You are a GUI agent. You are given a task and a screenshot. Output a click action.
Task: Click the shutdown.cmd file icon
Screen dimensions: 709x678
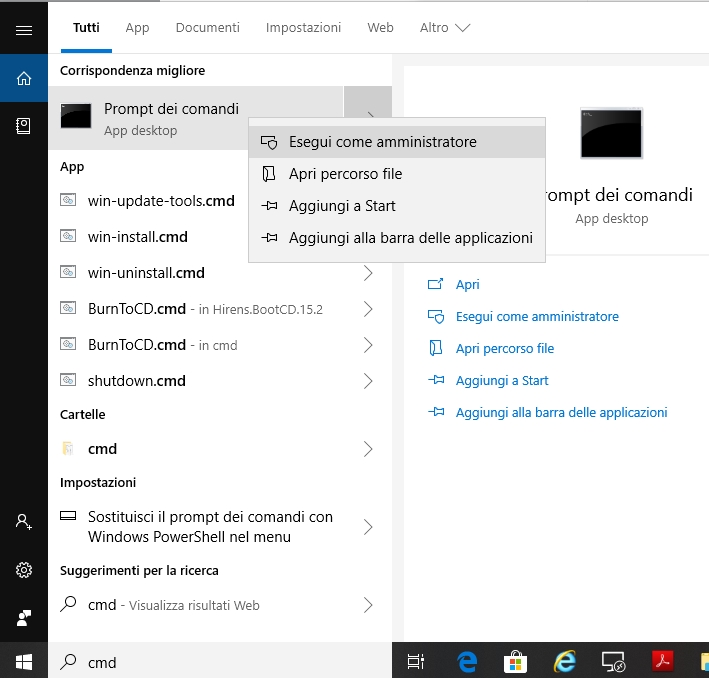pyautogui.click(x=68, y=379)
